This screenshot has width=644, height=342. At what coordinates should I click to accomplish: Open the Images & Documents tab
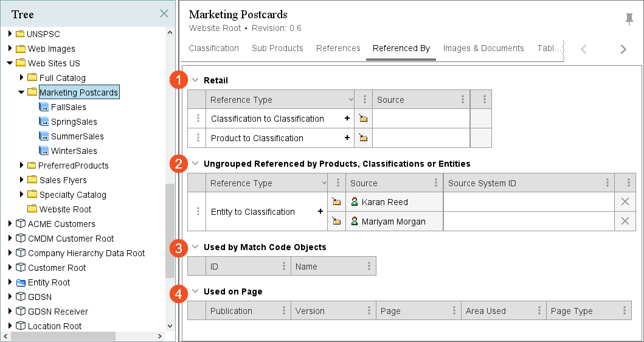click(483, 48)
